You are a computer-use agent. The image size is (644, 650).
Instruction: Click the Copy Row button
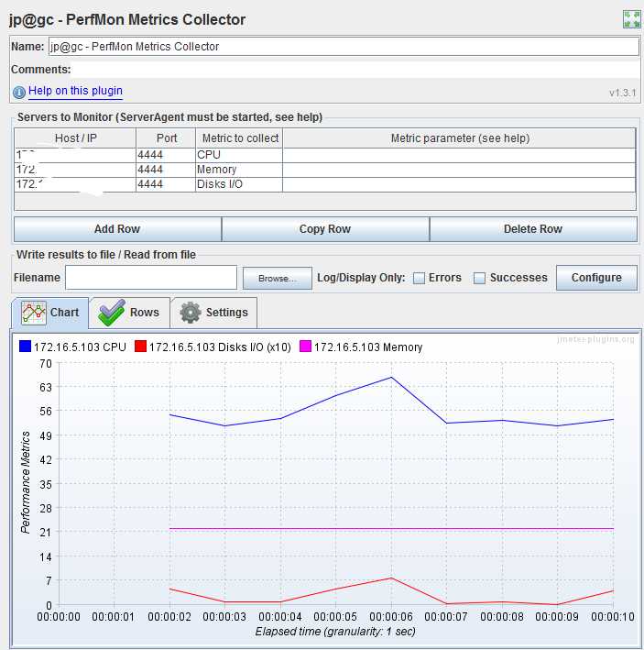click(325, 229)
